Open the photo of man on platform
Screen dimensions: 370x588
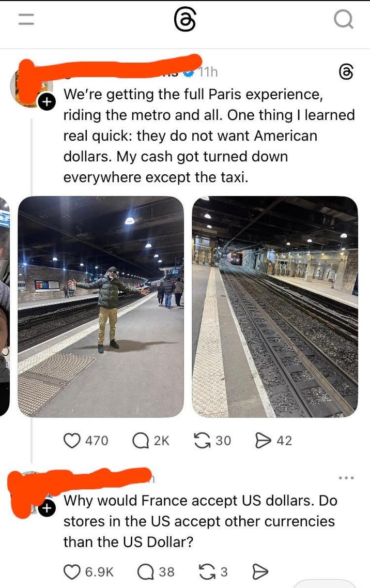tap(101, 306)
